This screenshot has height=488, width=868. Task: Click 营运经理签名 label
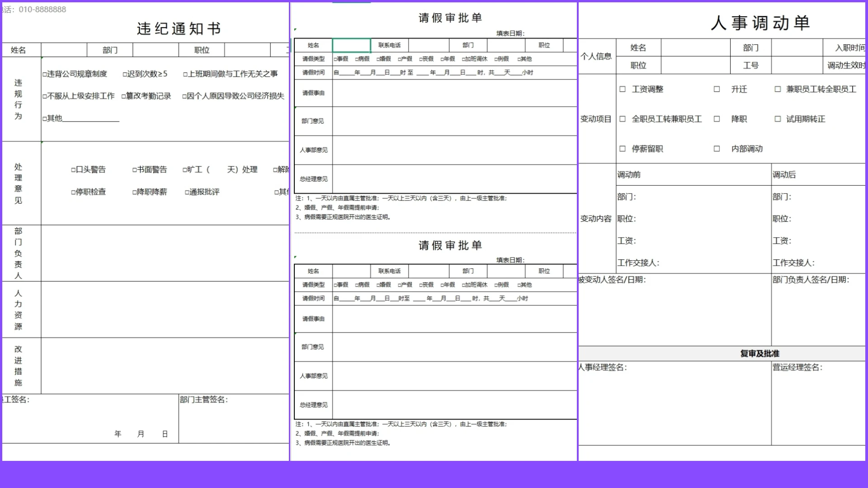tap(797, 367)
